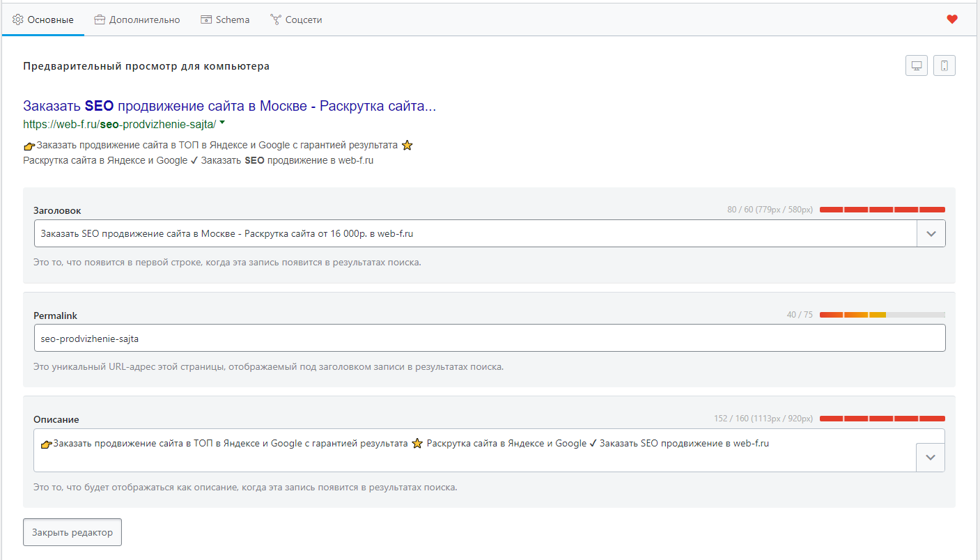Expand the Заголовок field variables dropdown
The width and height of the screenshot is (980, 560).
931,233
